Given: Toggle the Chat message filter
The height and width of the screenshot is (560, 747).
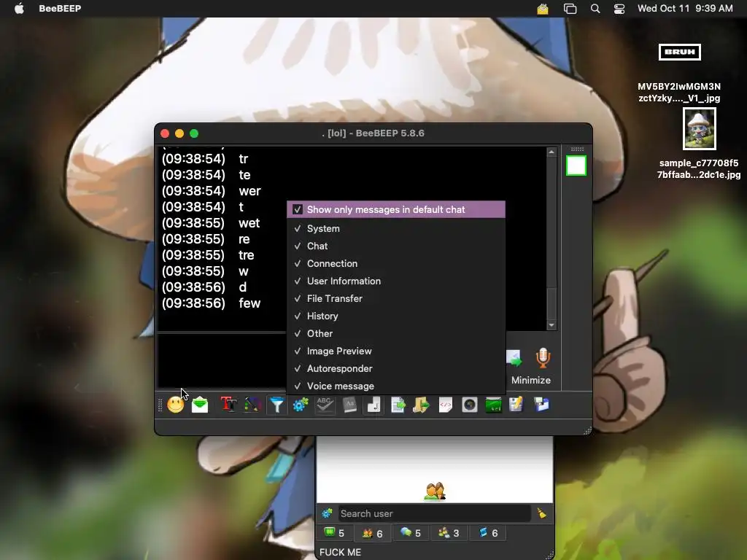Looking at the screenshot, I should (396, 246).
